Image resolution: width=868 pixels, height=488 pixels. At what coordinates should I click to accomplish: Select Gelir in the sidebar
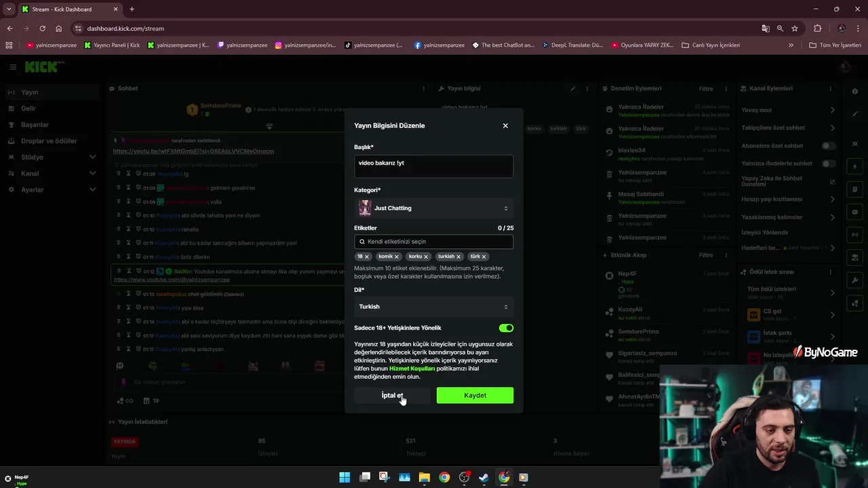51,108
